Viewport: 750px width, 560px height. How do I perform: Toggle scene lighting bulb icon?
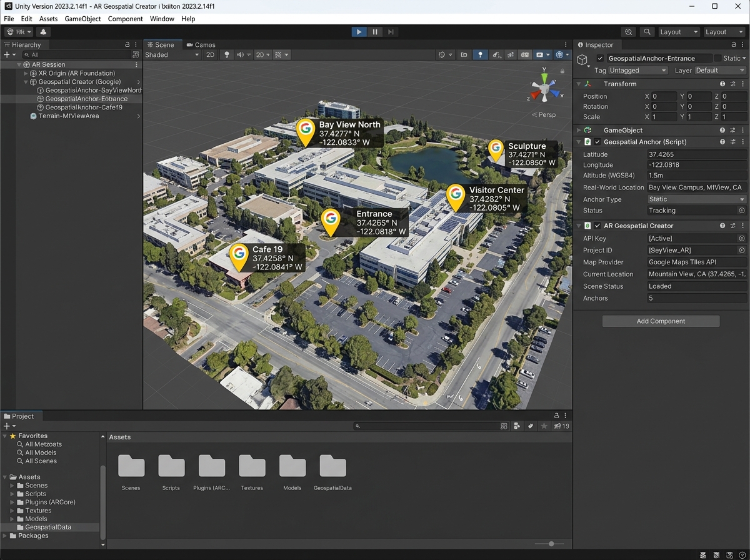227,55
